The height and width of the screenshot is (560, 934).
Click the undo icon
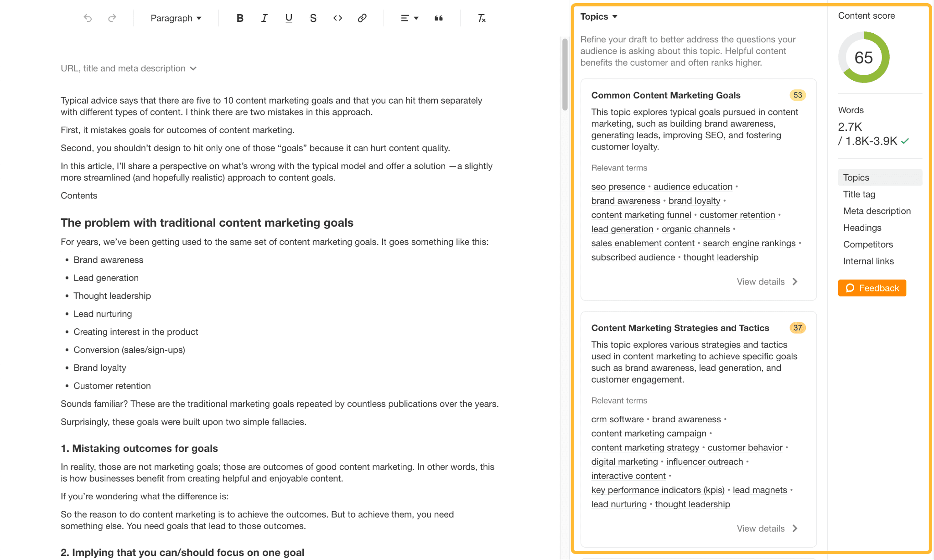[x=87, y=18]
